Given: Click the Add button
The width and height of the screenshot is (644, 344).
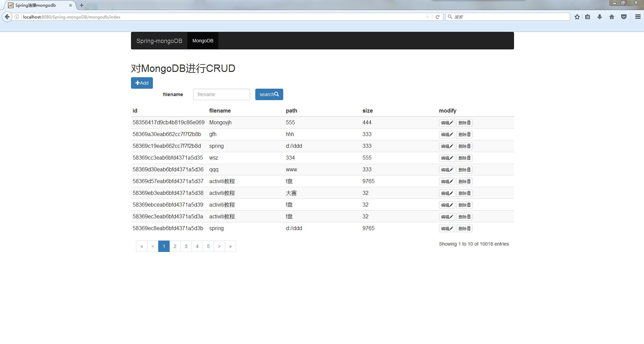Looking at the screenshot, I should click(142, 83).
